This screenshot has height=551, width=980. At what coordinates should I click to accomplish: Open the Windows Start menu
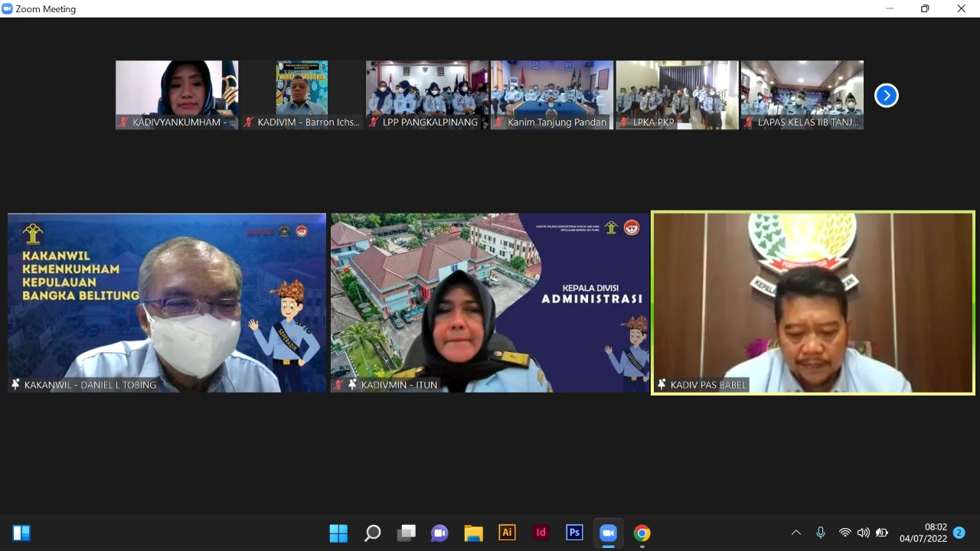[x=338, y=533]
